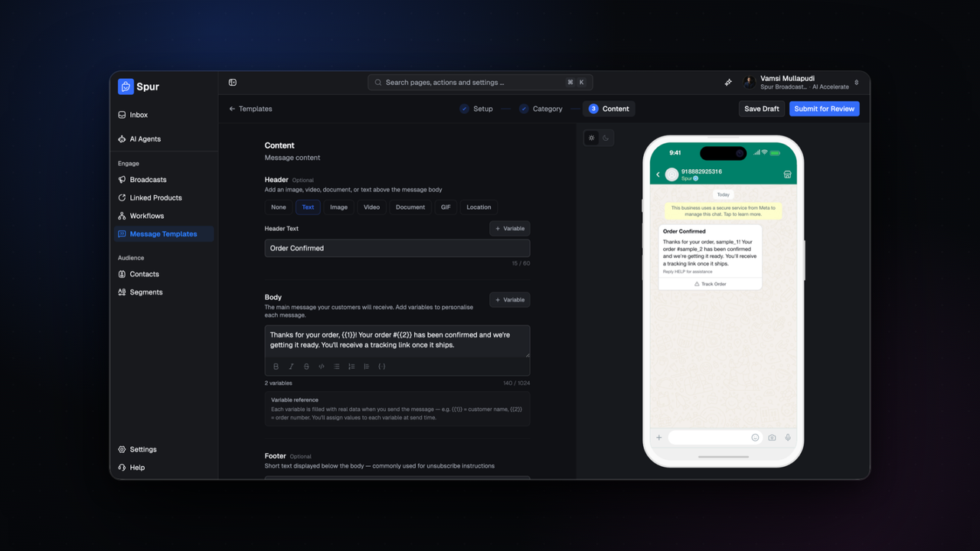The image size is (980, 551).
Task: Open Broadcasts from the sidebar
Action: click(x=164, y=180)
